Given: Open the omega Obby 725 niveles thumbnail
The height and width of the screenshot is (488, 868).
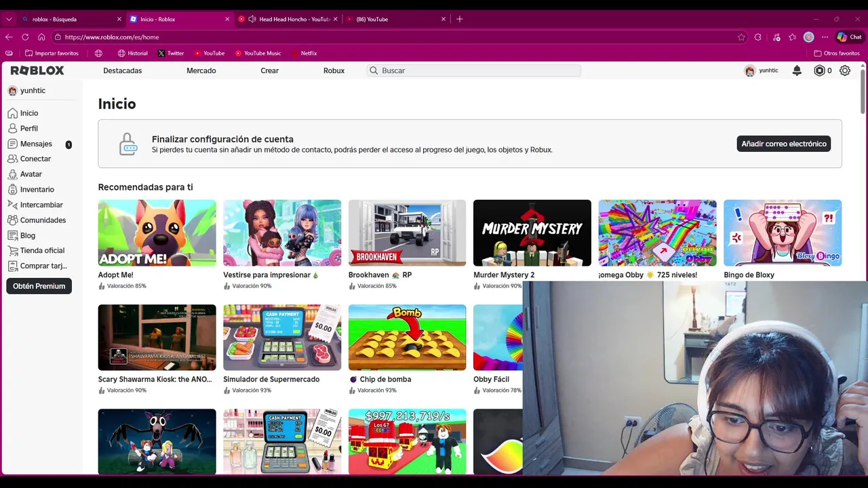Looking at the screenshot, I should pos(657,232).
